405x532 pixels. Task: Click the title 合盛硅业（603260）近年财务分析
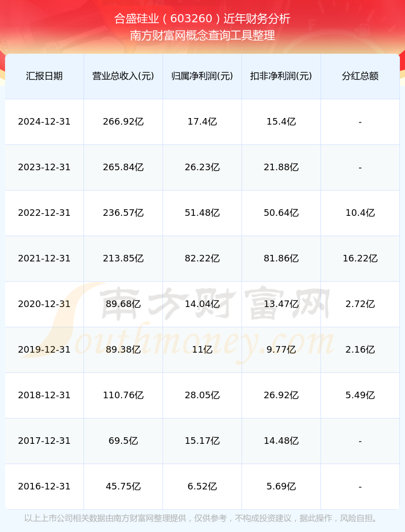click(x=202, y=19)
